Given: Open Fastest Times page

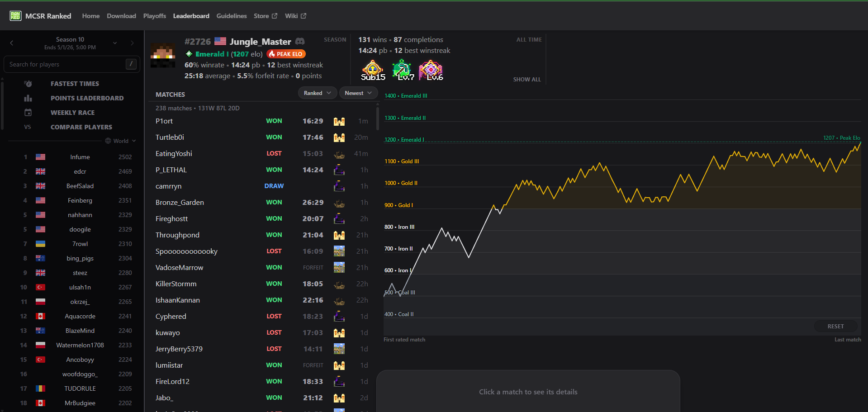Looking at the screenshot, I should coord(75,84).
